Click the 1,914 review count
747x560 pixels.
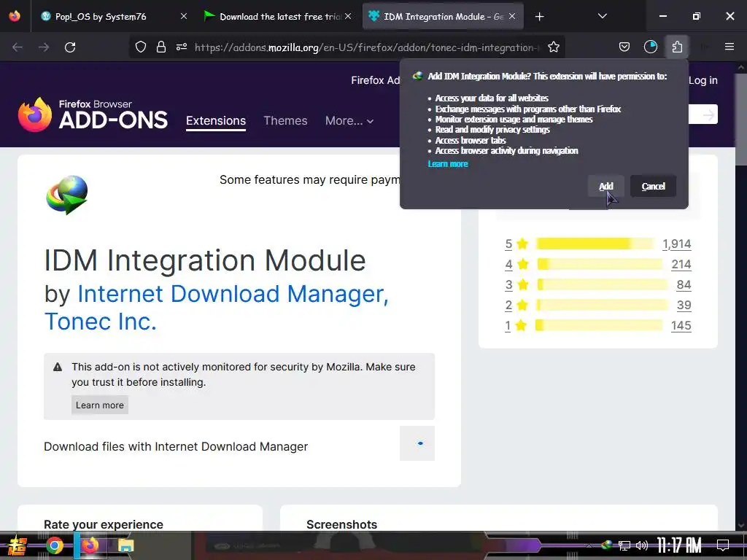pos(676,244)
